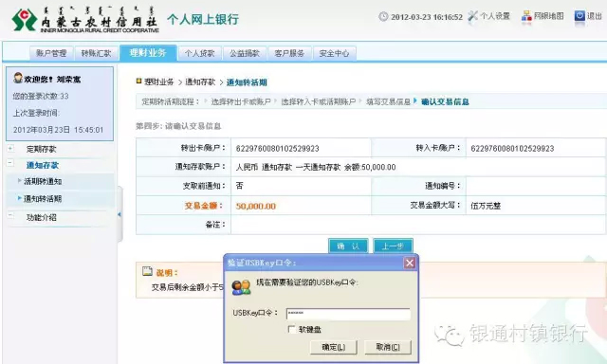This screenshot has width=607, height=364.
Task: Open the 安全中心 tab
Action: pos(334,53)
